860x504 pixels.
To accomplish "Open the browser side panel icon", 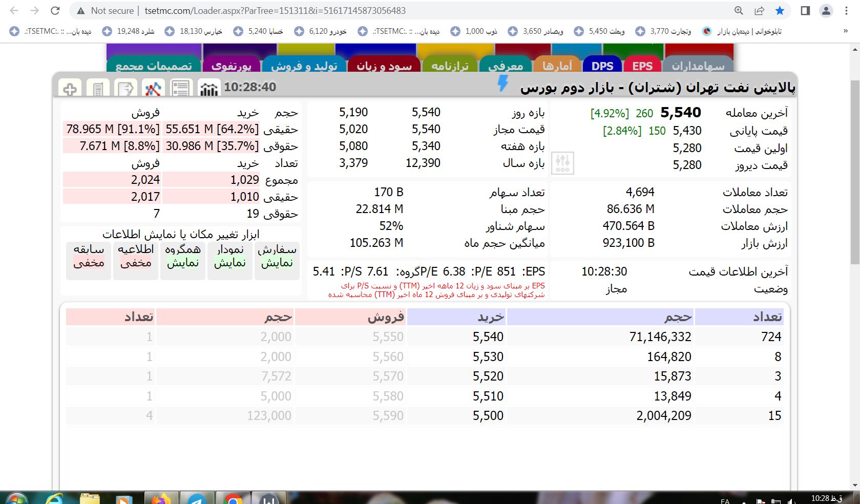I will pyautogui.click(x=805, y=10).
